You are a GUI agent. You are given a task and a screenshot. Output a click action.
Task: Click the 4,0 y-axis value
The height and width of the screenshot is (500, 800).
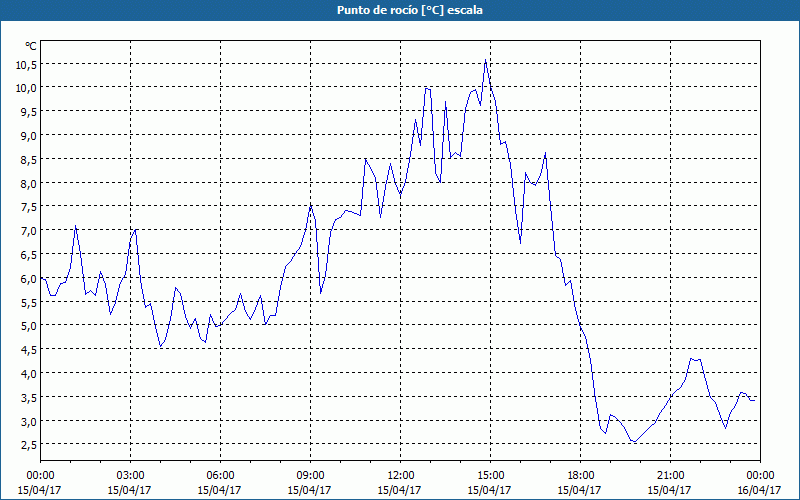(x=30, y=374)
